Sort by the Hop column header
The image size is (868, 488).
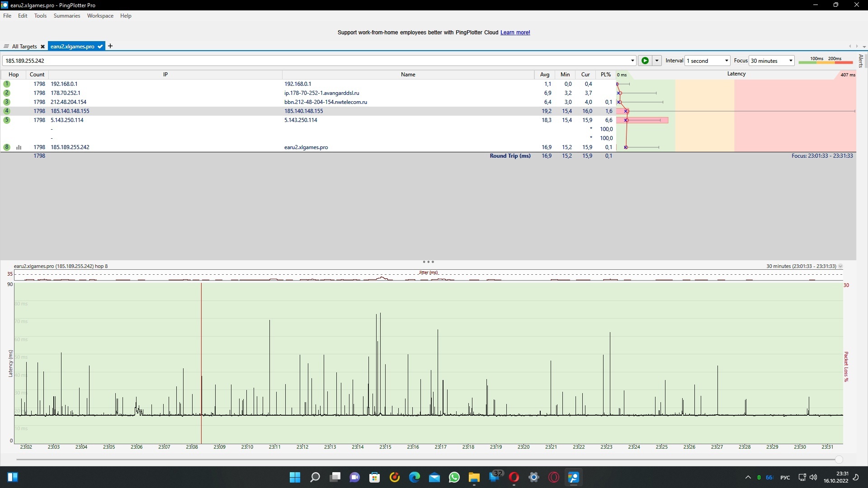[14, 75]
